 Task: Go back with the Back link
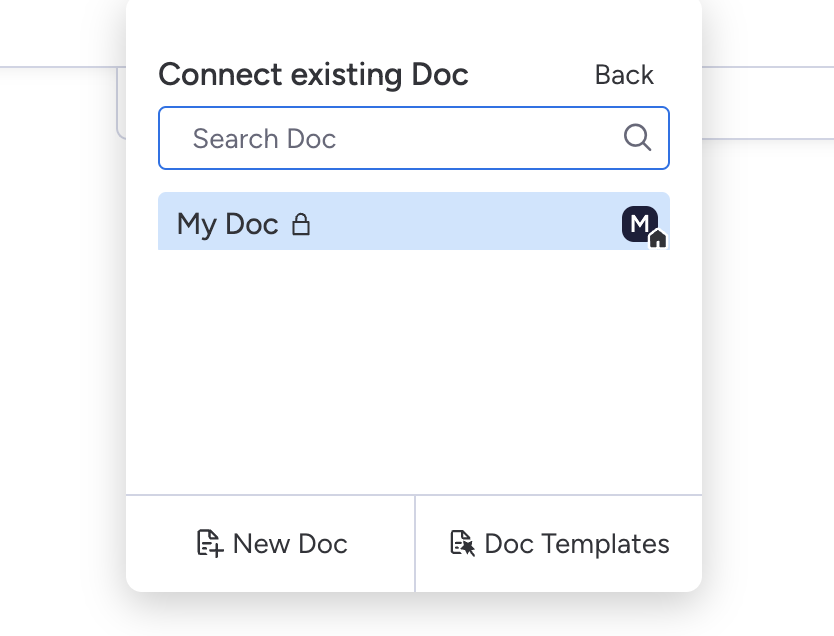(624, 74)
